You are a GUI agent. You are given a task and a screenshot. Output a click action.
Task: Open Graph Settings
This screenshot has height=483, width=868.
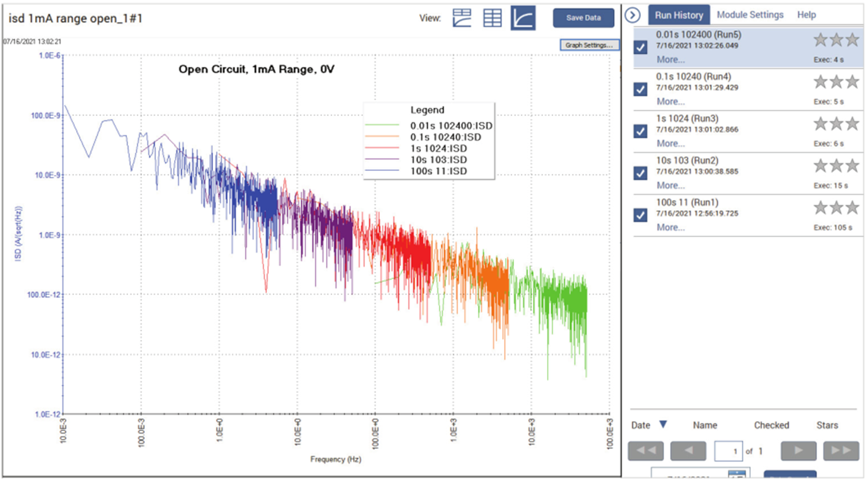[589, 45]
